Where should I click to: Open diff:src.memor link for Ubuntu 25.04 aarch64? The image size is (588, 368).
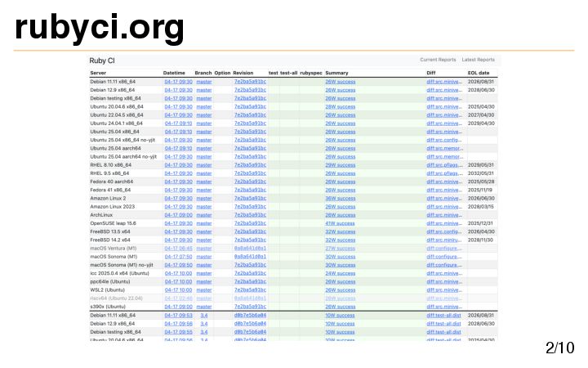pos(444,148)
